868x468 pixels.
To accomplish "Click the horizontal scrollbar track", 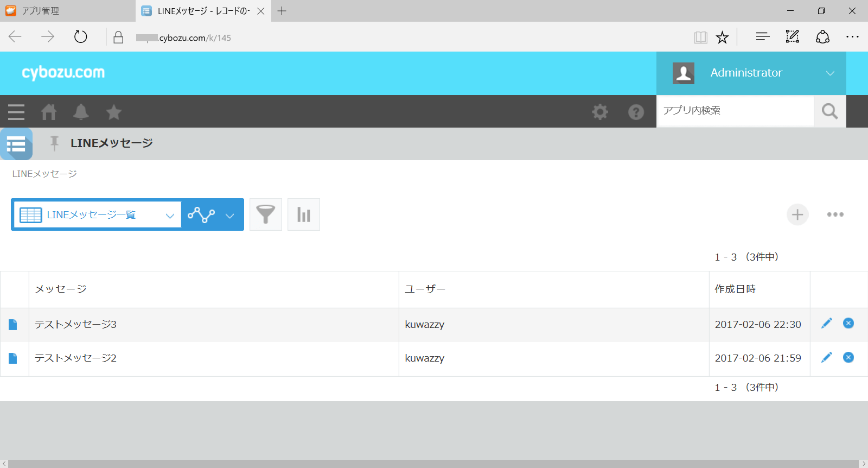I will click(434, 464).
